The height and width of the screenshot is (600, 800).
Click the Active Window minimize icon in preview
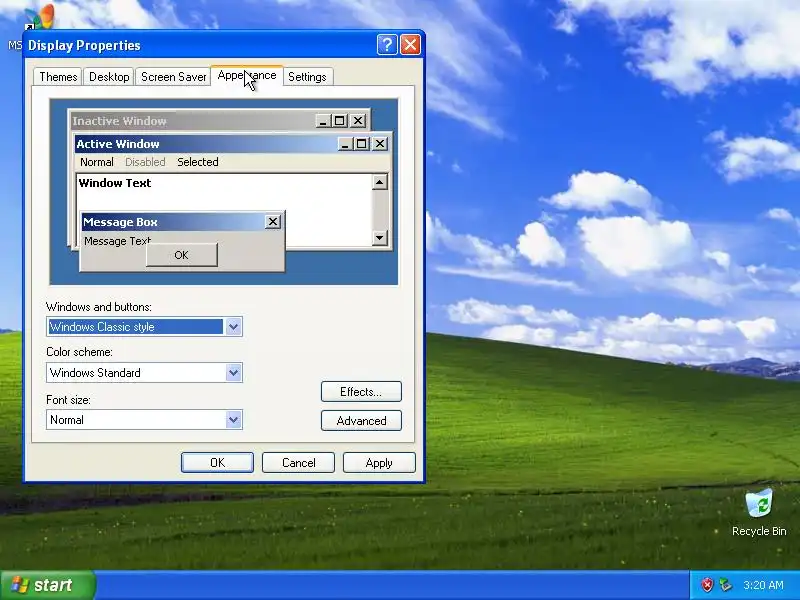pos(345,144)
